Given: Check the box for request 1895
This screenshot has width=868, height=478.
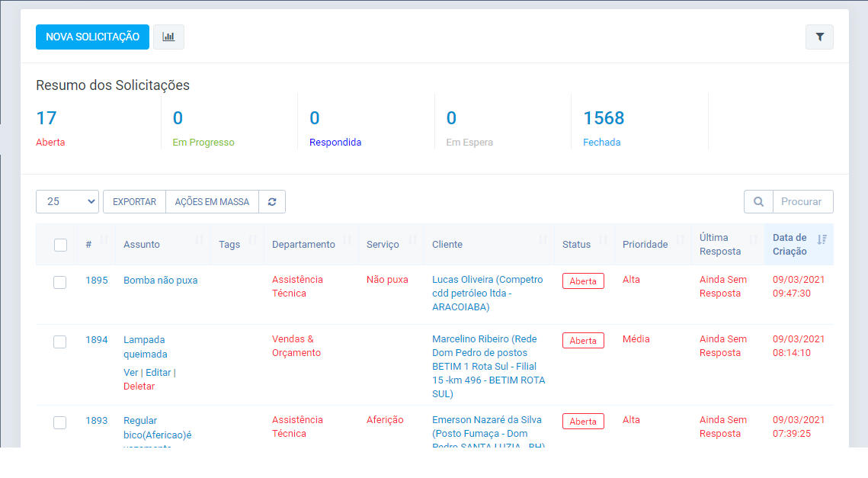Looking at the screenshot, I should point(59,282).
